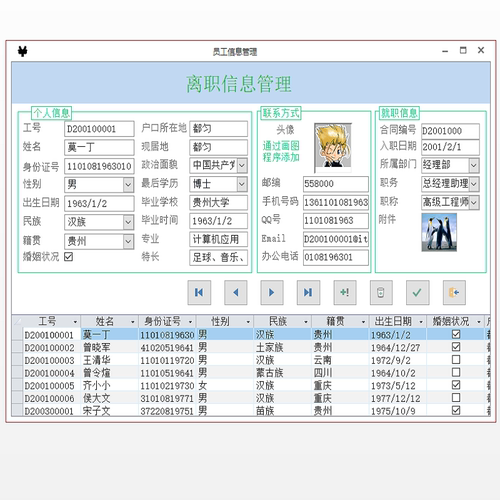Add a new record
500x500 pixels.
tap(345, 292)
